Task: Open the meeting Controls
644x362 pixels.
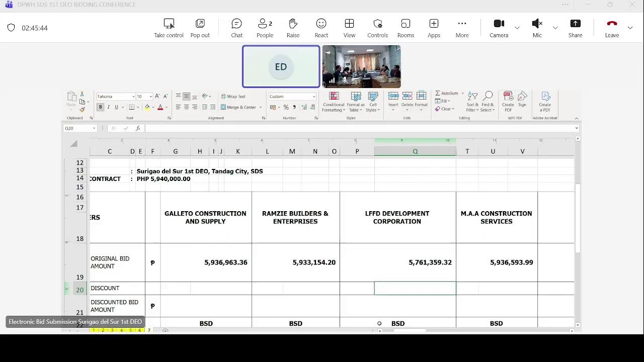Action: [377, 28]
